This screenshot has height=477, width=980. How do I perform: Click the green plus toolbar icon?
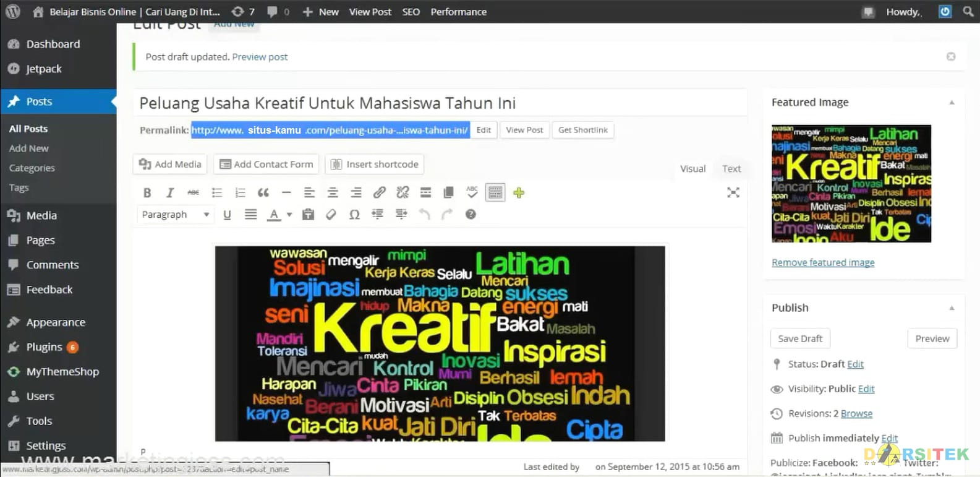tap(519, 192)
